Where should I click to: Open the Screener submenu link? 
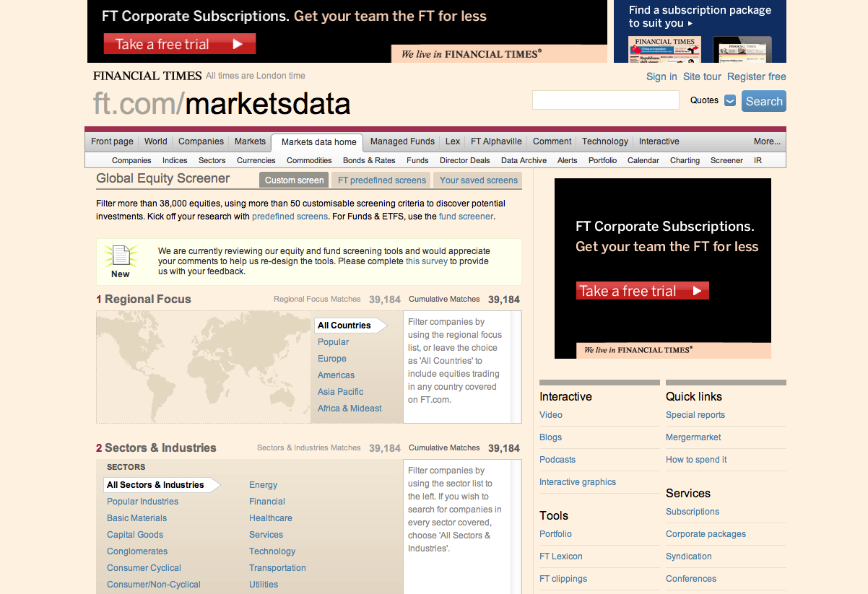[x=726, y=160]
